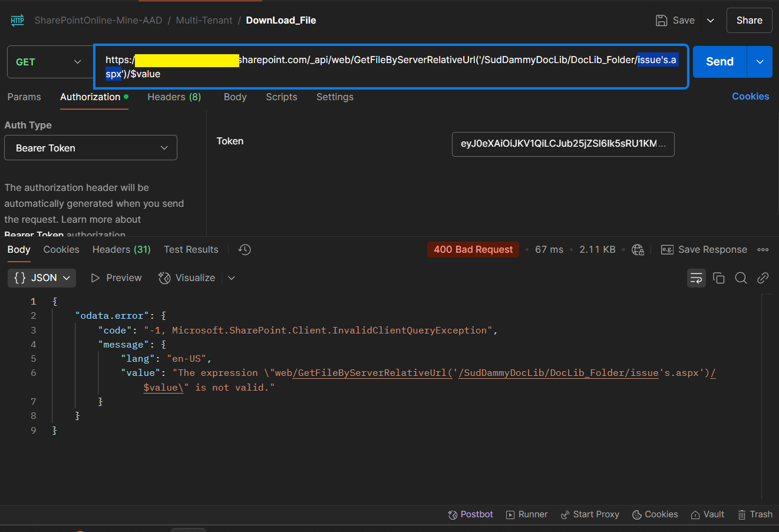
Task: Switch to the response Cookies tab
Action: 61,250
